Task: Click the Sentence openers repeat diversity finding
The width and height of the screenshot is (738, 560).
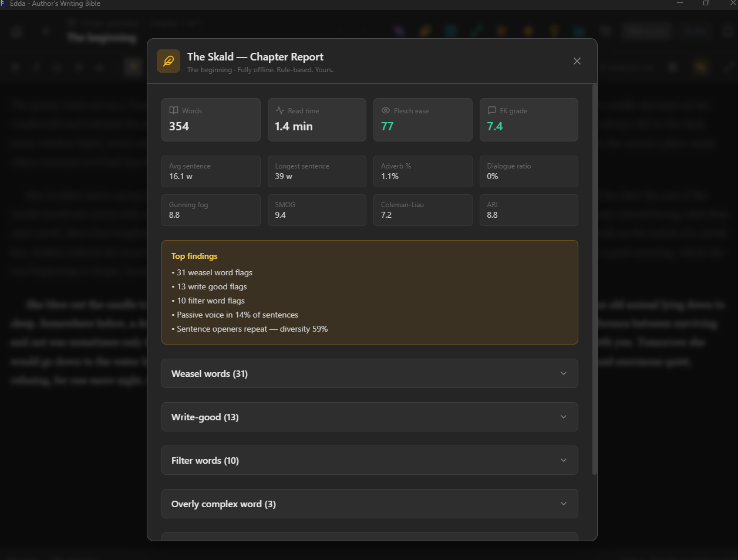Action: 250,329
